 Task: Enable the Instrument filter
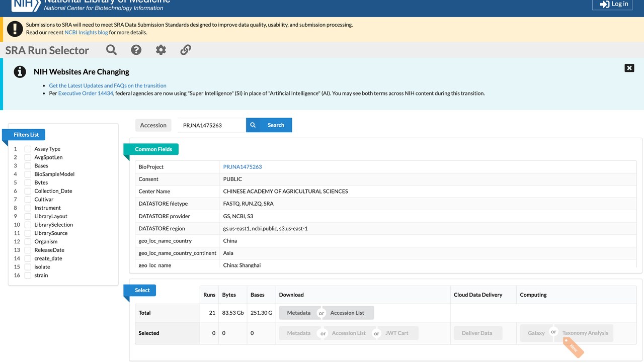(x=28, y=208)
